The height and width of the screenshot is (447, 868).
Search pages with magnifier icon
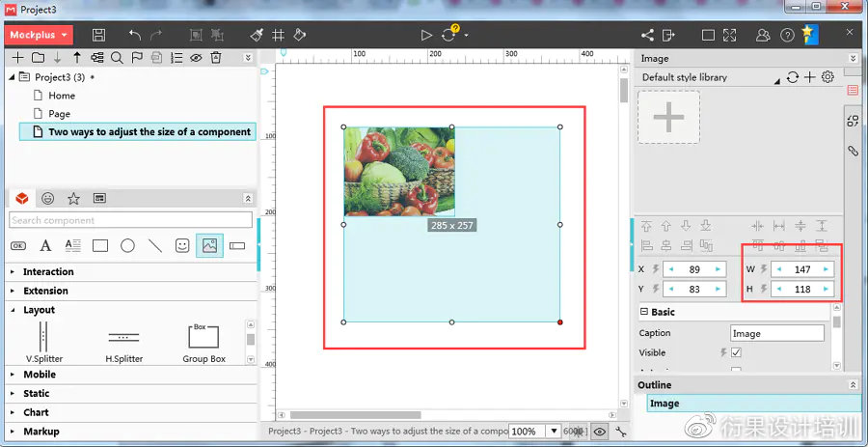coord(117,57)
